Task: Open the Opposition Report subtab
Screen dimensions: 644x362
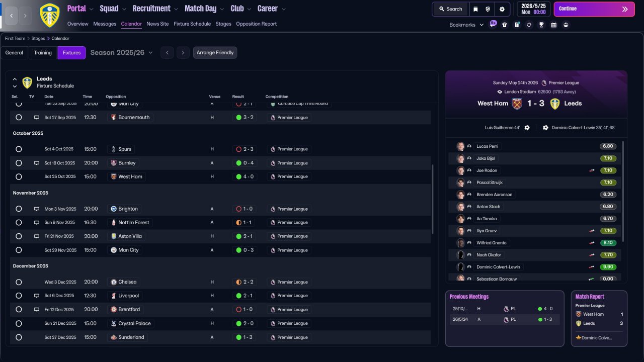Action: tap(256, 24)
